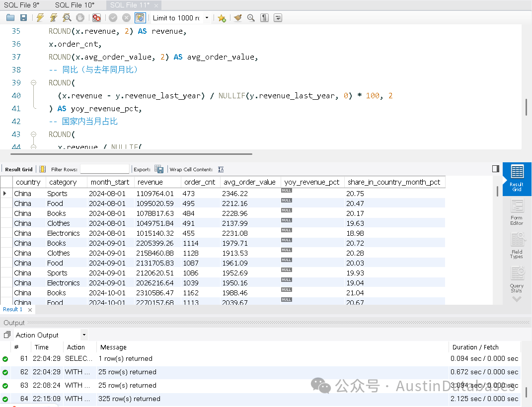Viewport: 532px width, 407px height.
Task: Switch to the SQL File 9* tab
Action: 22,5
